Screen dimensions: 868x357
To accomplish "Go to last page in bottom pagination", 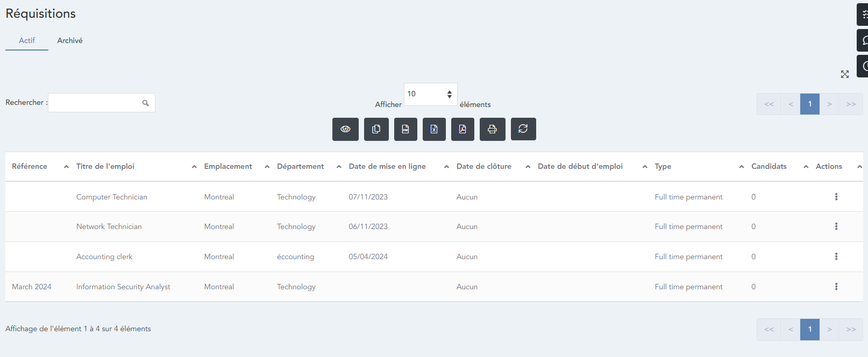I will coord(851,329).
